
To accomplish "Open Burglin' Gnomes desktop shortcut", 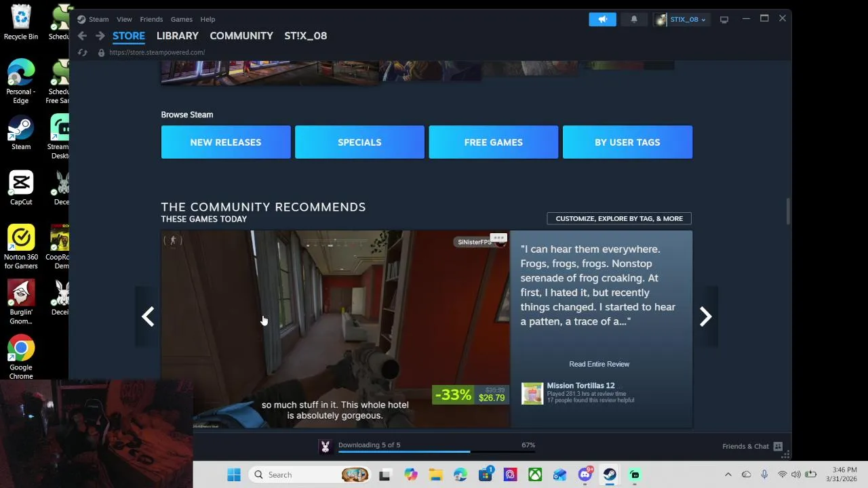I will pos(21,302).
